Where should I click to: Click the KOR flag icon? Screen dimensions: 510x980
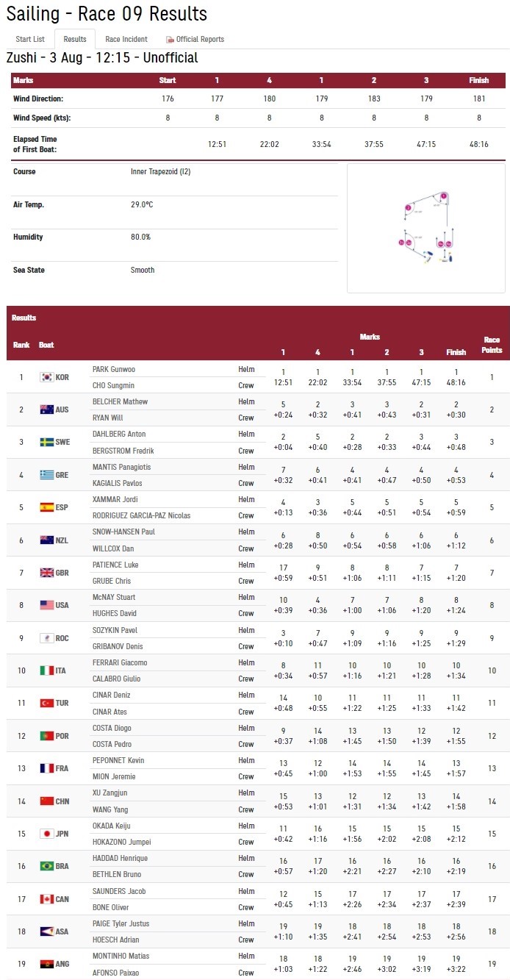[47, 377]
